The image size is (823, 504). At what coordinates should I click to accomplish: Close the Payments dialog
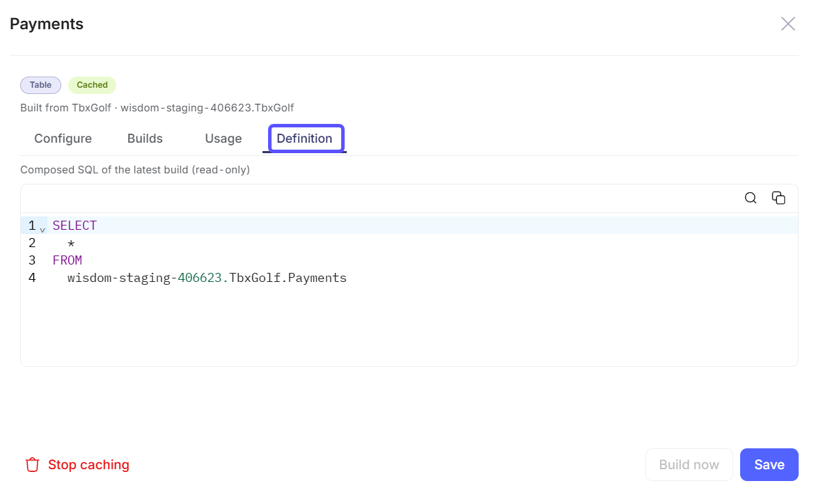pyautogui.click(x=787, y=24)
